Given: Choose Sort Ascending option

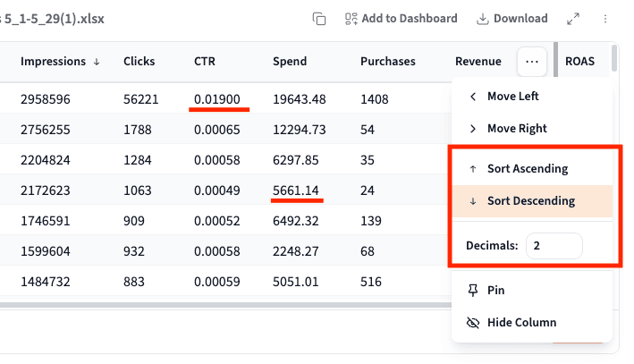Looking at the screenshot, I should click(527, 169).
